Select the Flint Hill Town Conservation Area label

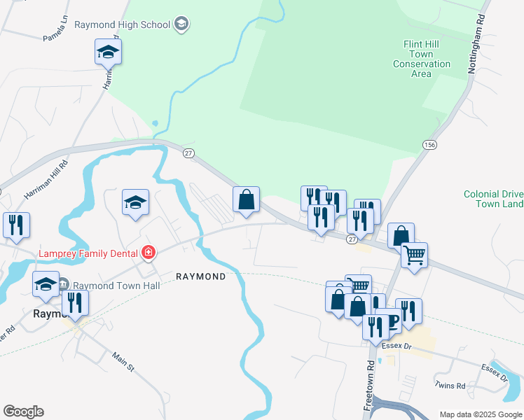coord(422,59)
